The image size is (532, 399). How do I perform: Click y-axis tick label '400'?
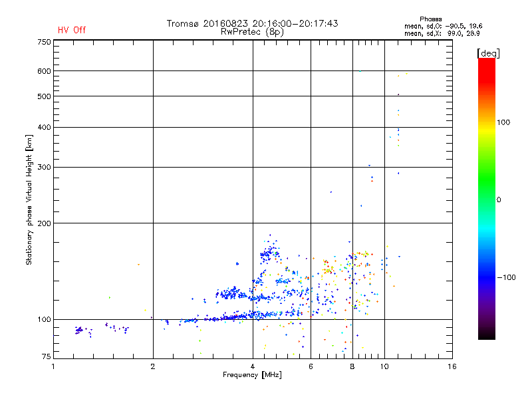[x=44, y=128]
